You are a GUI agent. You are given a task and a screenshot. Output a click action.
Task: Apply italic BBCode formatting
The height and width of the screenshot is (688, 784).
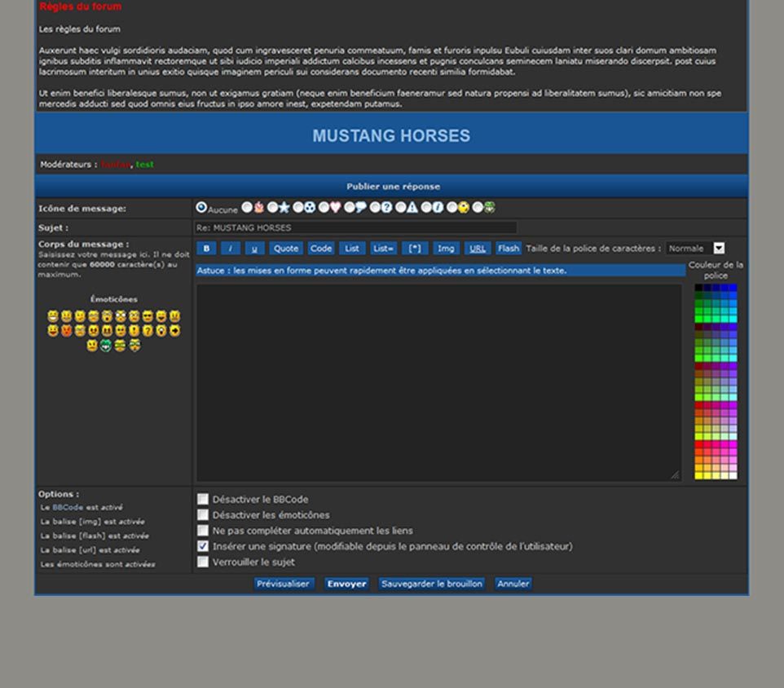pos(231,249)
